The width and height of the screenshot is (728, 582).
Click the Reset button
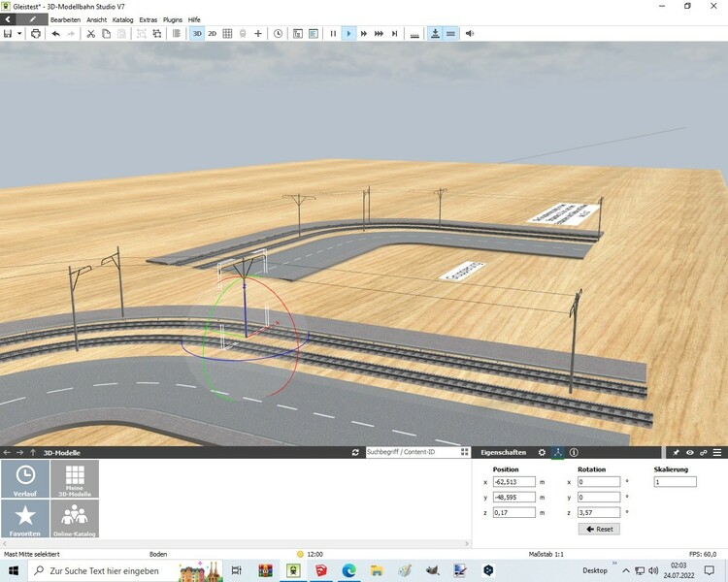tap(598, 529)
